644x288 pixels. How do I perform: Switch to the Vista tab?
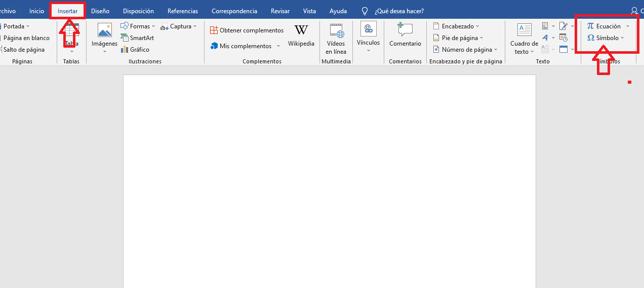click(309, 11)
